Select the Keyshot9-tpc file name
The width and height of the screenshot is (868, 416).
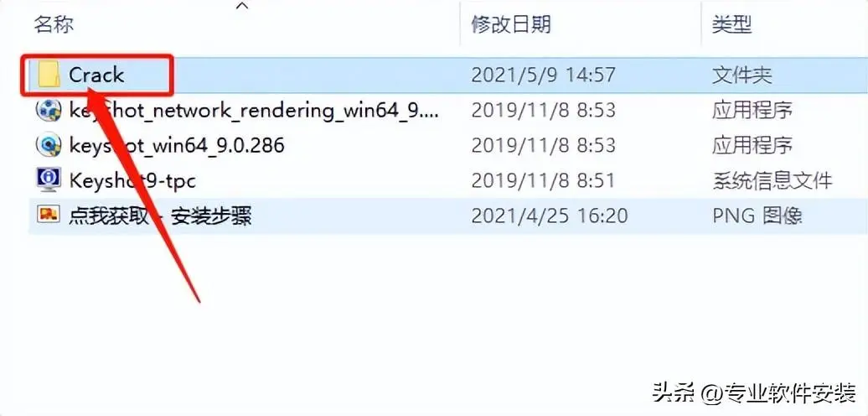(x=132, y=180)
